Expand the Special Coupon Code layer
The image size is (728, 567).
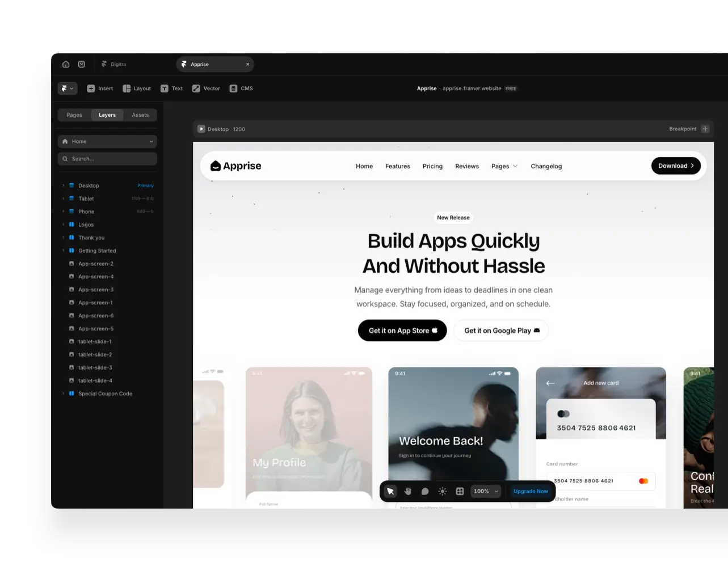coord(63,393)
